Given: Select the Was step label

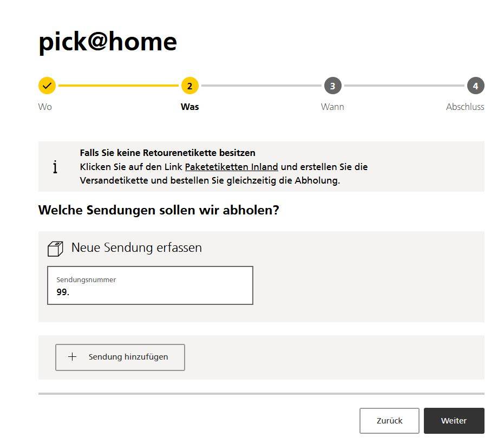Looking at the screenshot, I should pyautogui.click(x=189, y=107).
